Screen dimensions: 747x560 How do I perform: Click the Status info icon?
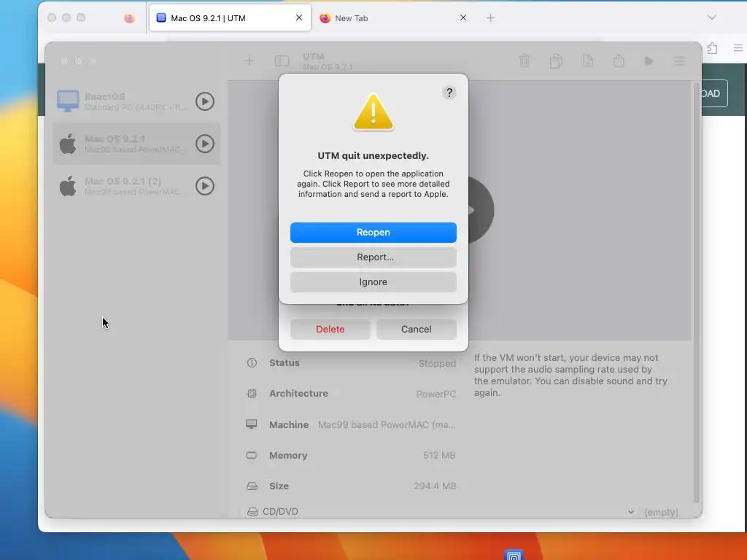click(x=252, y=363)
